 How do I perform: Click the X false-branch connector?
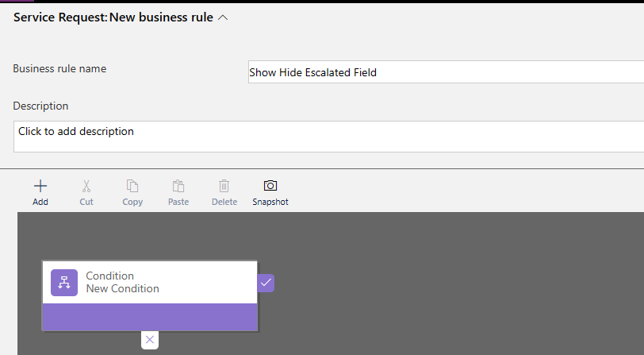point(150,340)
